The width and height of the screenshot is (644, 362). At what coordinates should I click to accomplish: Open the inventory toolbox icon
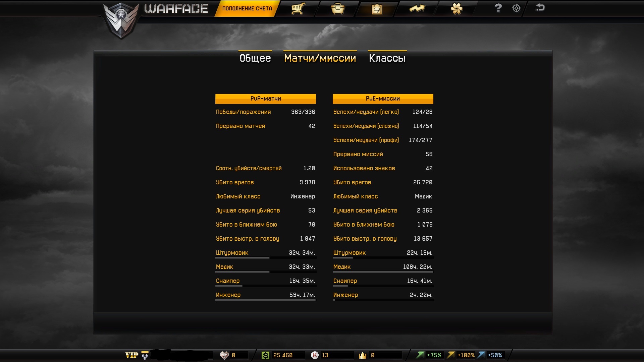tap(337, 8)
